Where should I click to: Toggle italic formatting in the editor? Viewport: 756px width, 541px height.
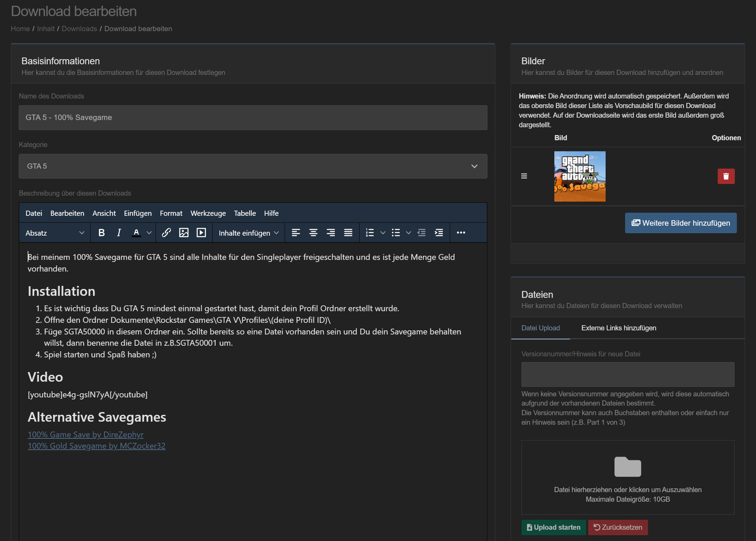pos(119,233)
